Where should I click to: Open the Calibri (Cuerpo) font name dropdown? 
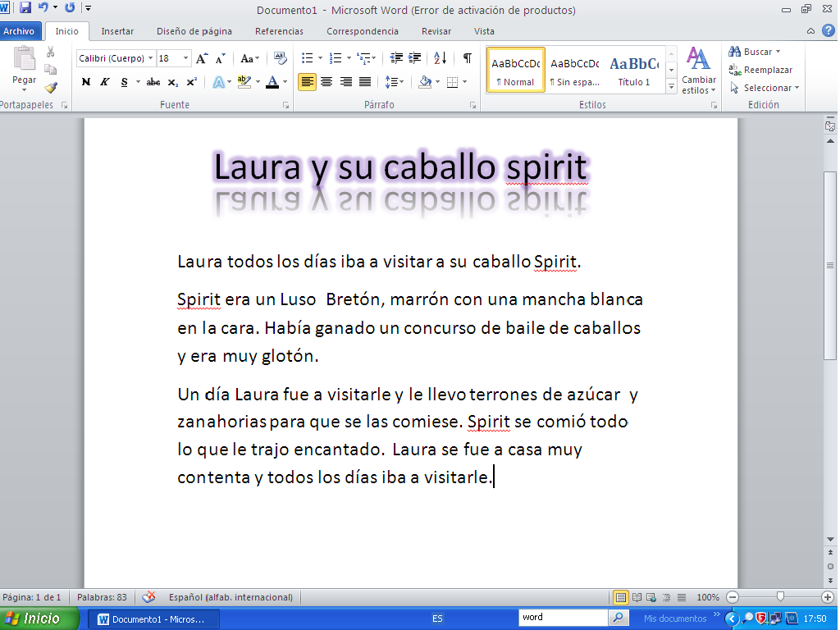pos(151,59)
